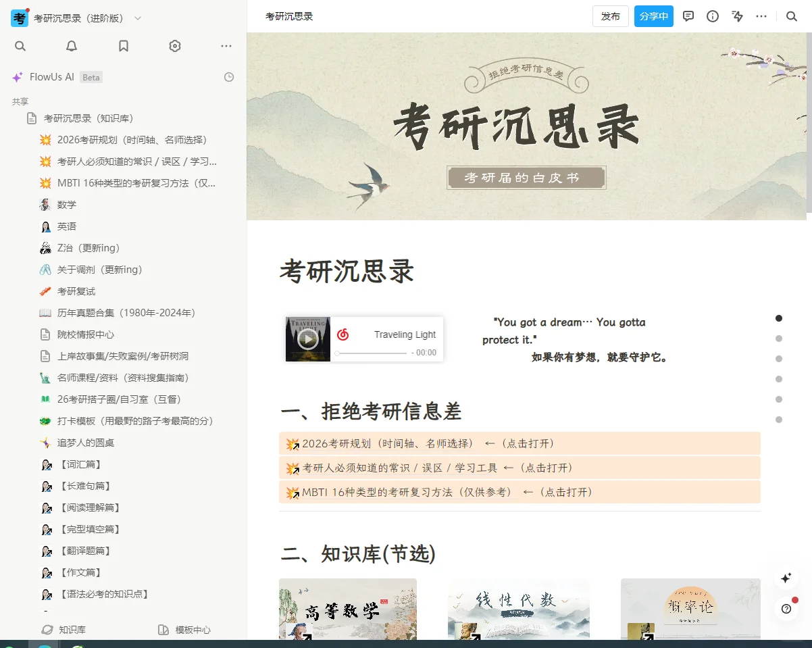This screenshot has height=648, width=812.
Task: Click the page vertical scrollbar
Action: (809, 123)
